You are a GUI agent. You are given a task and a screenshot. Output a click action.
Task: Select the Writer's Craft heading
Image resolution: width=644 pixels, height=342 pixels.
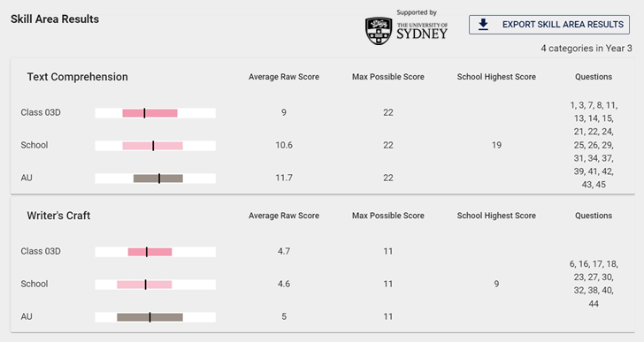click(x=58, y=216)
